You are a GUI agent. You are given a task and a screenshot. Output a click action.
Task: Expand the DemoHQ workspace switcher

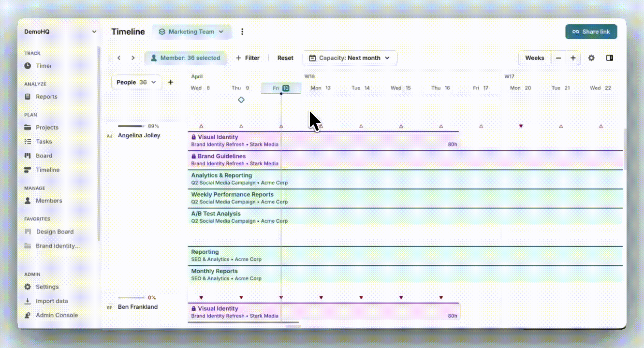[x=60, y=32]
